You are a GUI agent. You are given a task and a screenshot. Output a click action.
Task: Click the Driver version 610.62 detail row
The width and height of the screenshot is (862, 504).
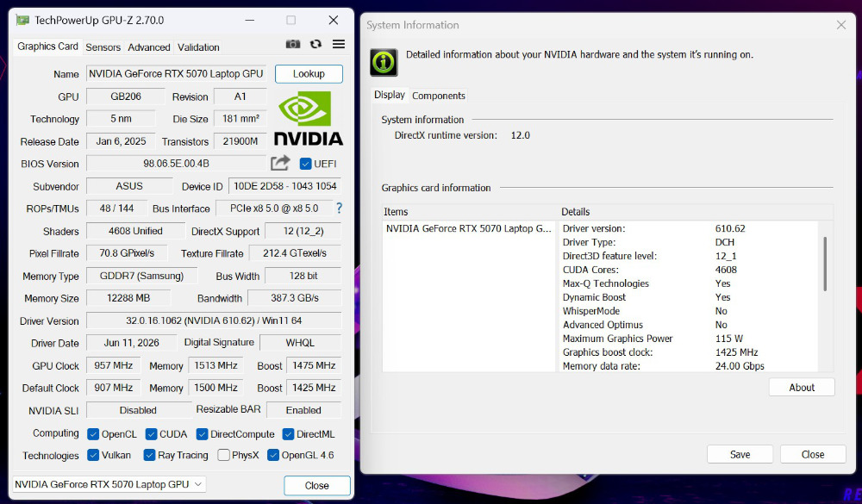[688, 228]
